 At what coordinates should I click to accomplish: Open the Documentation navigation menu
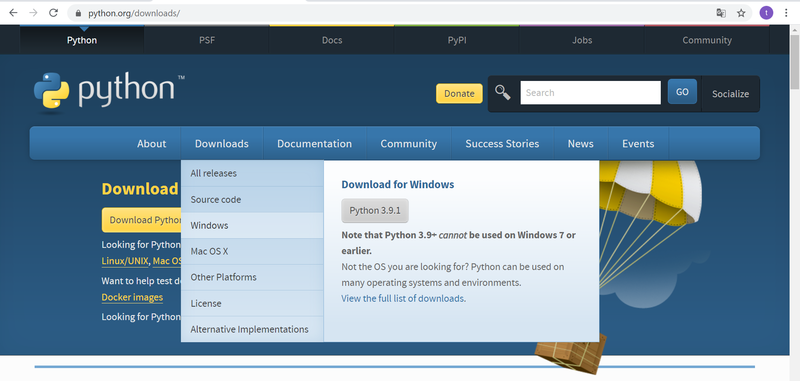pos(315,144)
